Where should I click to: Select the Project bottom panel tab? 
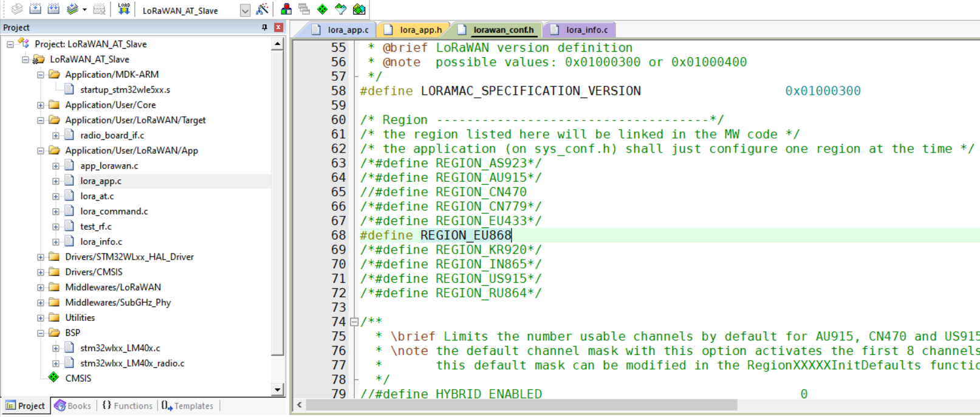pos(26,405)
